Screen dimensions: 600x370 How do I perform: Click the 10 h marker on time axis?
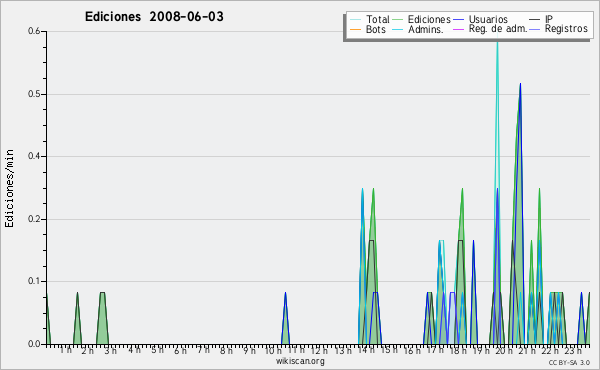tap(273, 350)
